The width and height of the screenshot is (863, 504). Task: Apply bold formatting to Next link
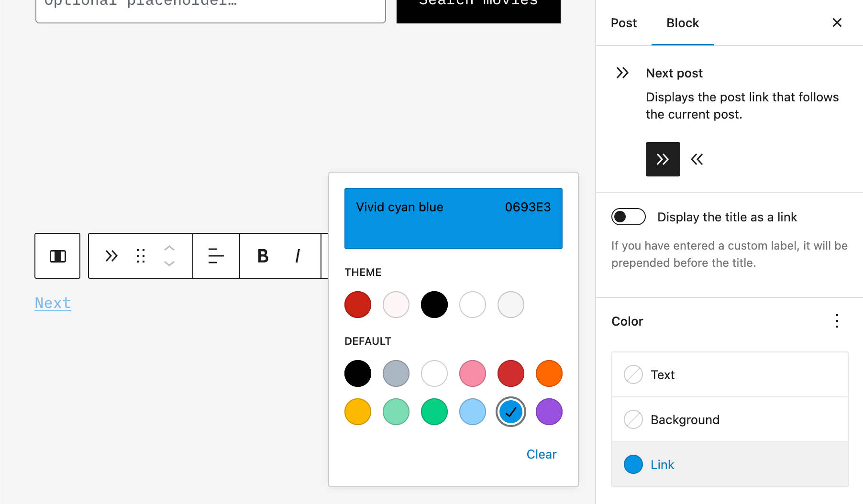pyautogui.click(x=262, y=256)
